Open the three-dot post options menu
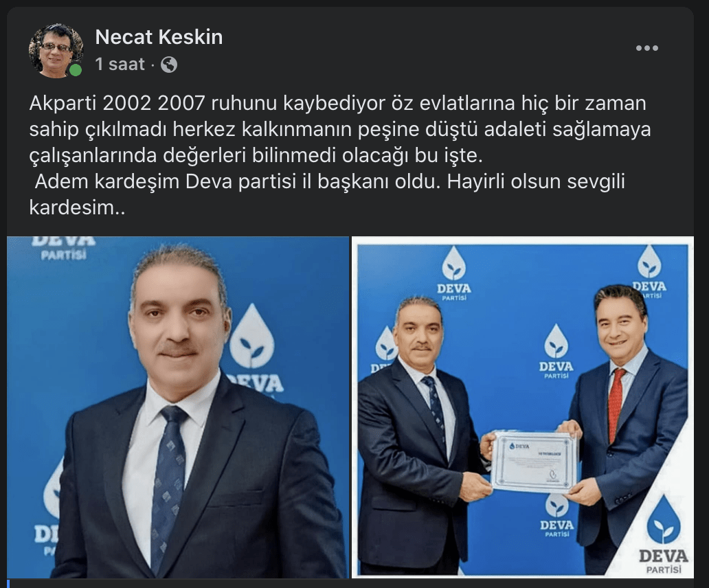Viewport: 709px width, 588px height. click(646, 48)
